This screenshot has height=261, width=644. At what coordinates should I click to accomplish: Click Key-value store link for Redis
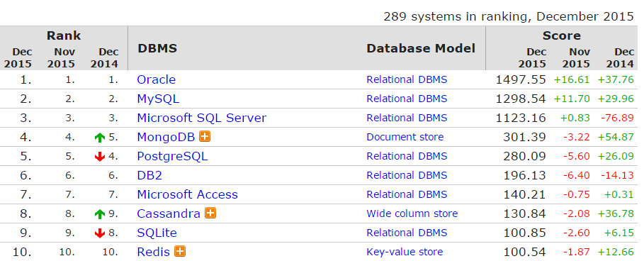(x=405, y=252)
